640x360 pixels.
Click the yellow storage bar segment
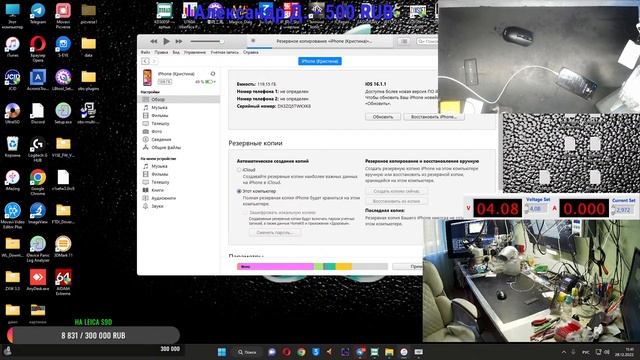tap(344, 267)
